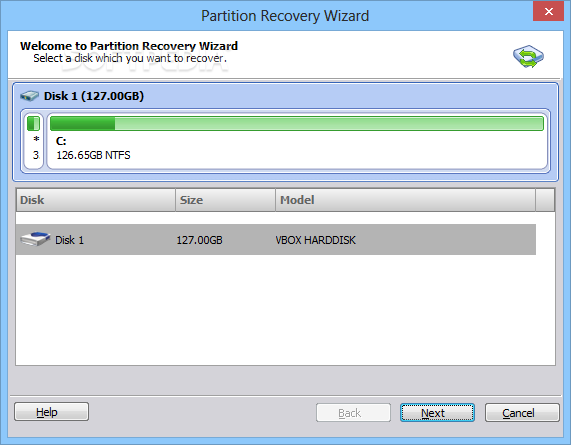Click the 126.65GB NTFS partition label
This screenshot has height=445, width=571.
93,155
